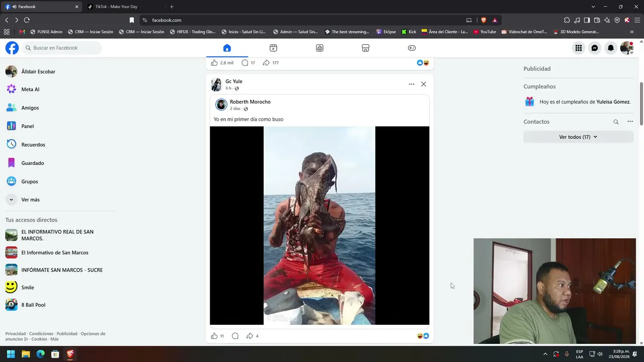The width and height of the screenshot is (644, 362).
Task: Open post options three-dot menu on Gc Yule post
Action: [412, 84]
